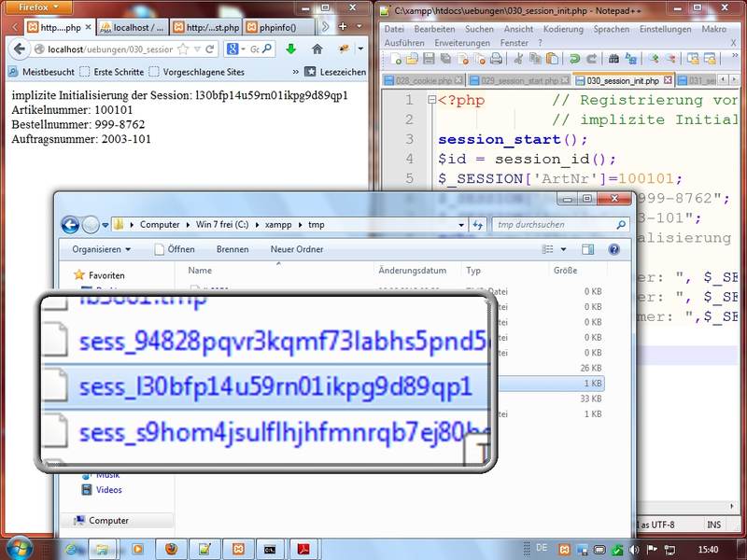This screenshot has height=560, width=747.
Task: Click the Save All icon in Notepad++ toolbar
Action: (446, 59)
